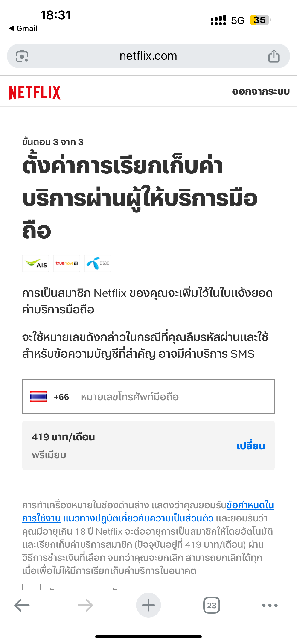
Task: Open the three-dot browser menu
Action: pyautogui.click(x=270, y=605)
